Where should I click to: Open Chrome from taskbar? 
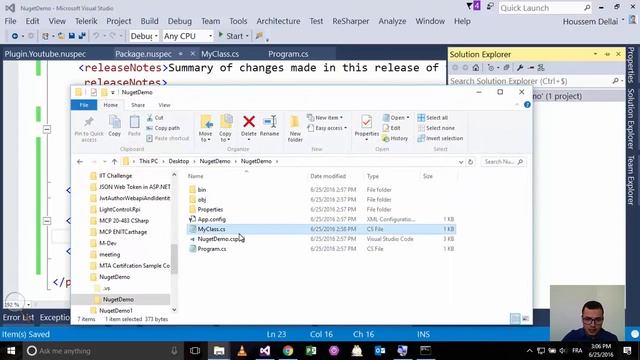tap(288, 351)
